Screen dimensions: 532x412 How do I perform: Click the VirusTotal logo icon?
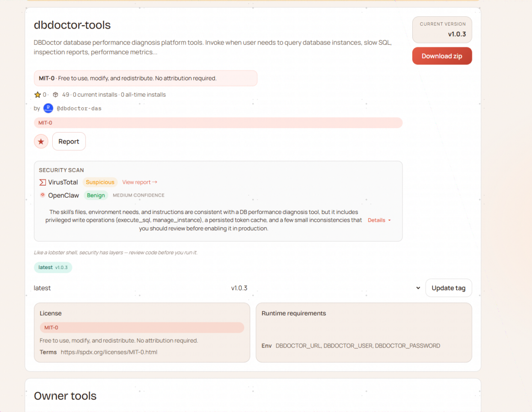click(x=42, y=182)
